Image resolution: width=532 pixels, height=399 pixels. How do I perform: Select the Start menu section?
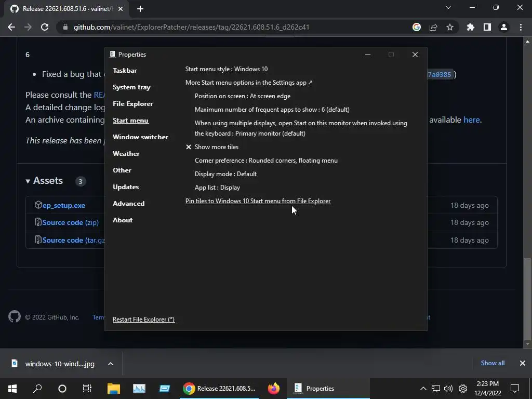pyautogui.click(x=130, y=121)
